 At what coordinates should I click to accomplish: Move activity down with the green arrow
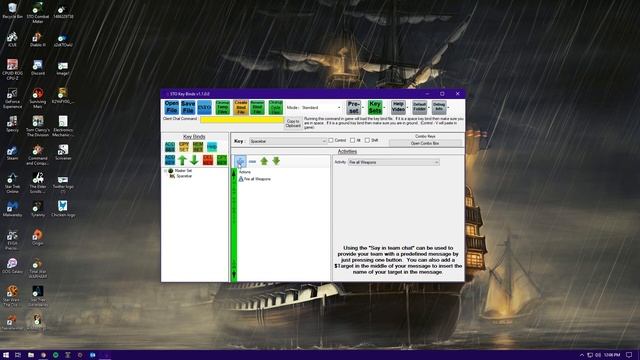pyautogui.click(x=276, y=161)
